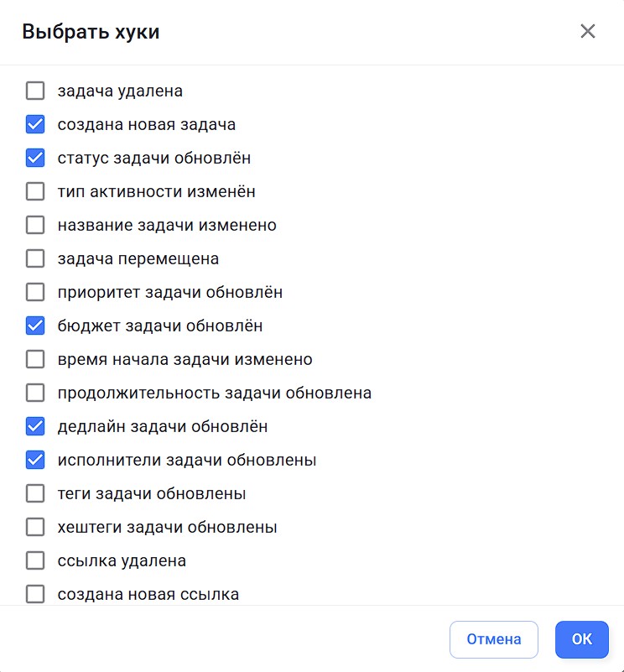Tick the 'название задачи изменено' checkbox
The image size is (624, 672).
pyautogui.click(x=35, y=225)
